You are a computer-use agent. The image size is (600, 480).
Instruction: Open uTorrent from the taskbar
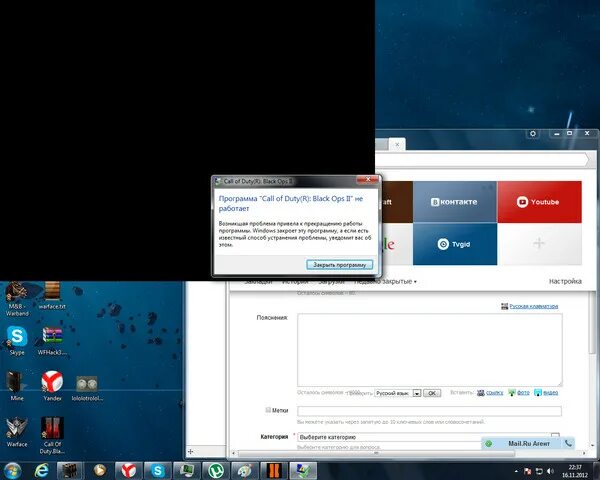(216, 471)
